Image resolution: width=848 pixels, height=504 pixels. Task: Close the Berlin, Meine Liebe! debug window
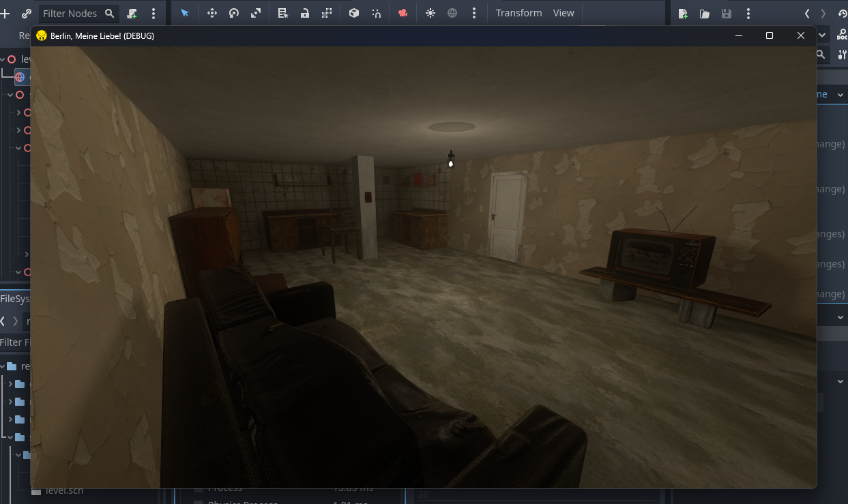coord(801,35)
